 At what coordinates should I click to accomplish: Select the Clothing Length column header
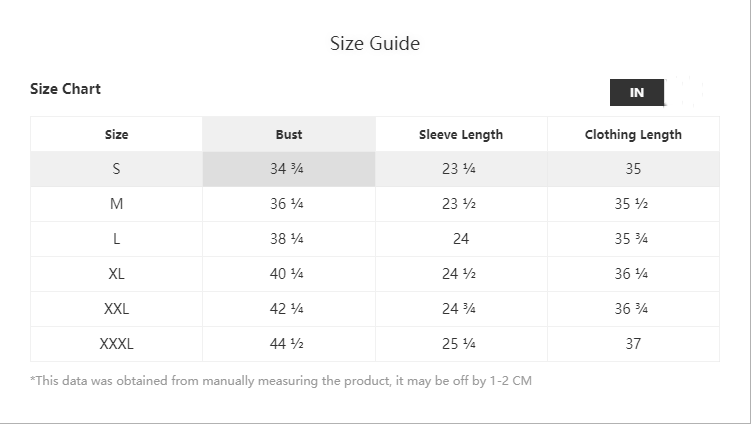633,134
